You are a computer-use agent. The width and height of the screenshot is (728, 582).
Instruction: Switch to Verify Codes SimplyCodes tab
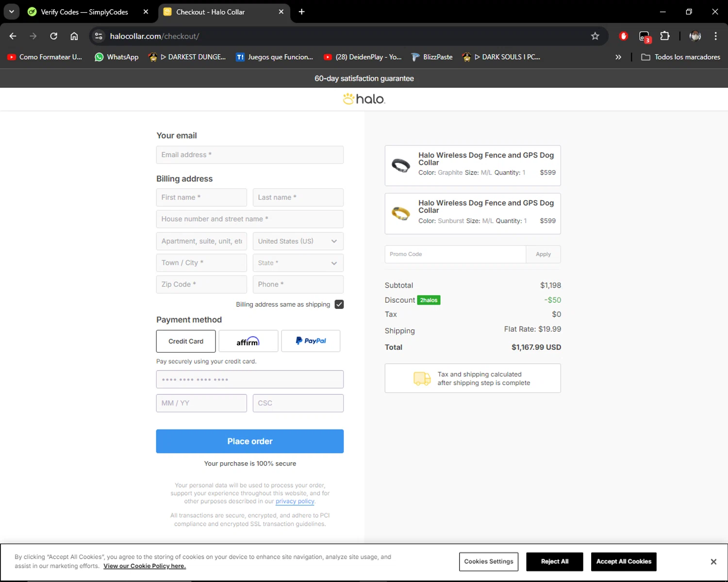pyautogui.click(x=85, y=12)
